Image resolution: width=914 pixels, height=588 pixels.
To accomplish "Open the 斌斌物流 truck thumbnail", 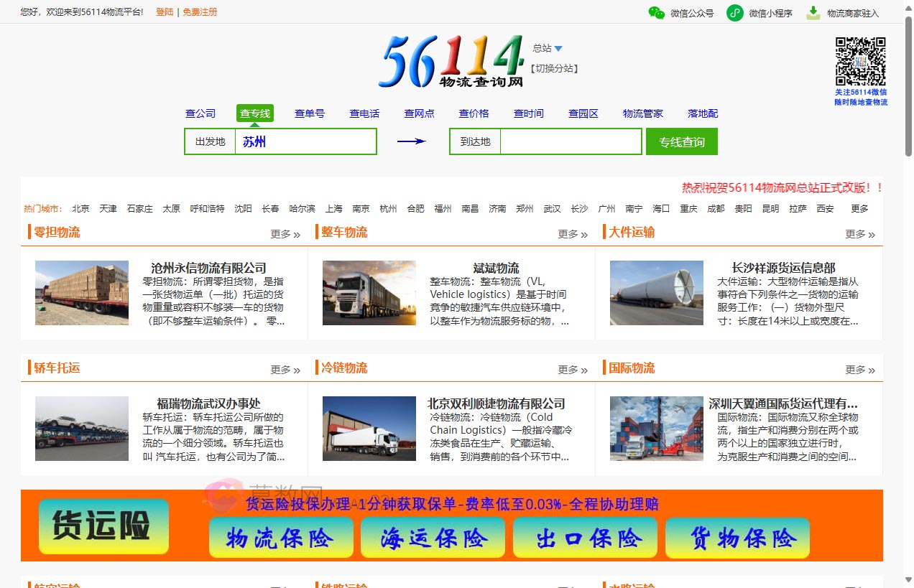I will click(369, 293).
